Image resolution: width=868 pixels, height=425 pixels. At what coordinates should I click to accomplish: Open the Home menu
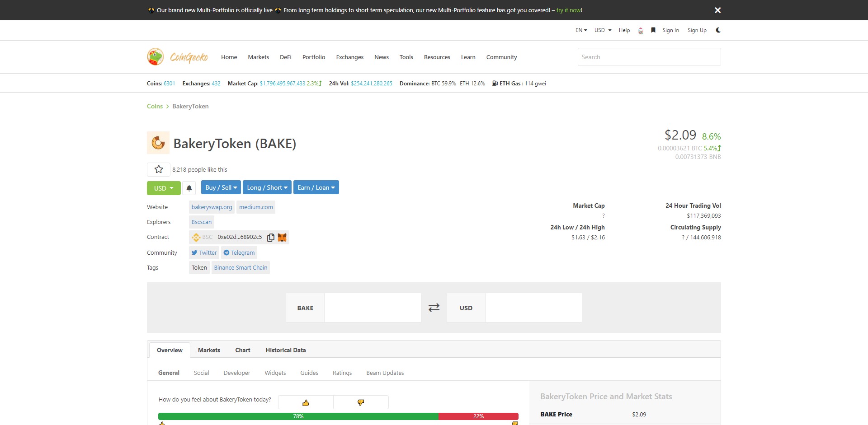[x=229, y=57]
